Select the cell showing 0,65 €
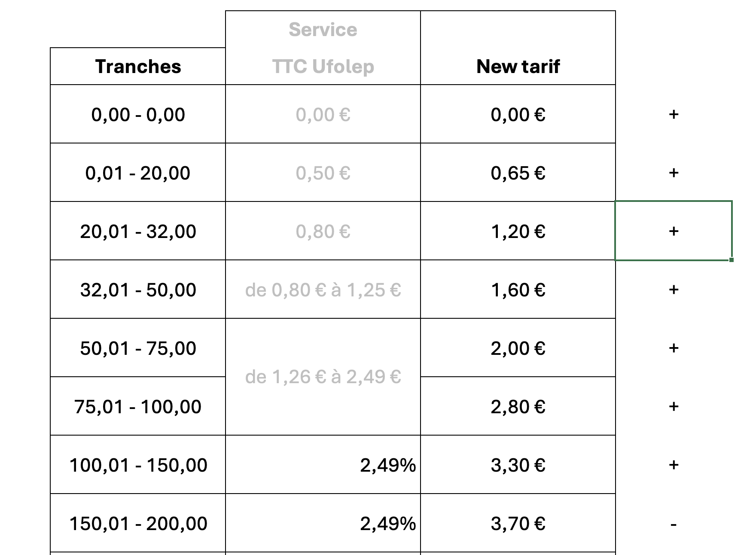The image size is (756, 555). pyautogui.click(x=518, y=173)
